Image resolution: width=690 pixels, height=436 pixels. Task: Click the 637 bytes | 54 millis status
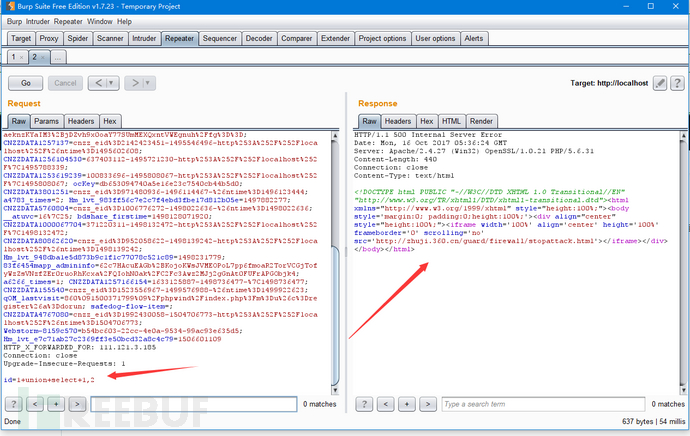(653, 421)
